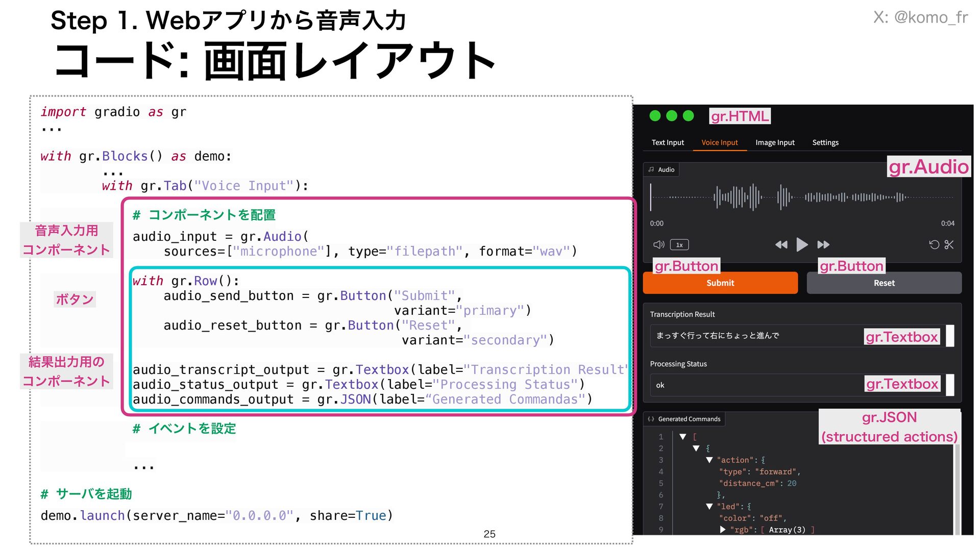Viewport: 980px width, 551px height.
Task: Expand the "rgb" Array(3) node
Action: tap(723, 530)
